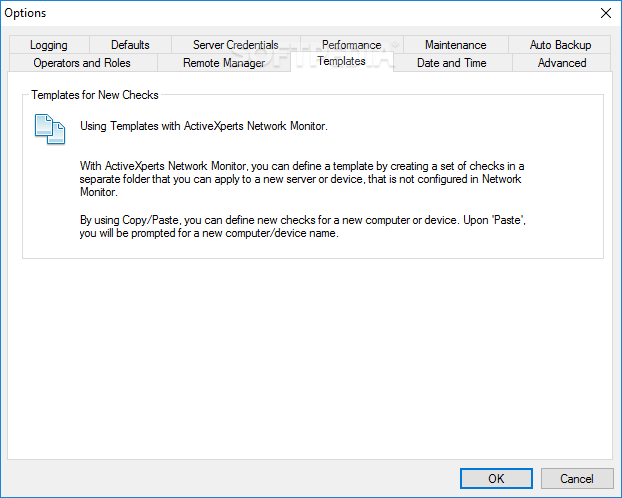Click the copy documents templates icon
The width and height of the screenshot is (622, 498).
(x=50, y=129)
